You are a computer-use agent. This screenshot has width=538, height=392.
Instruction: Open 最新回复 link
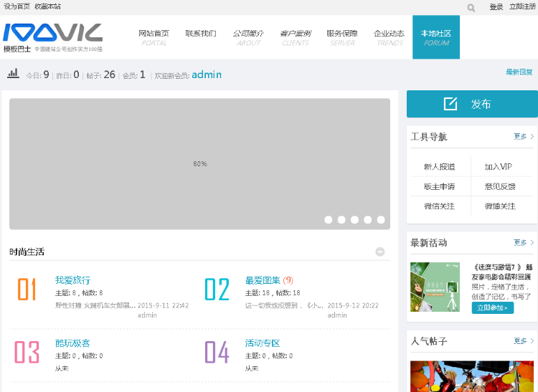(x=519, y=72)
